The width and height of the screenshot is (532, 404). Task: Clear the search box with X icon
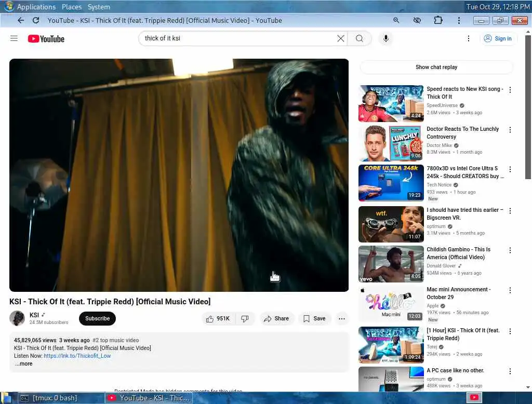341,38
